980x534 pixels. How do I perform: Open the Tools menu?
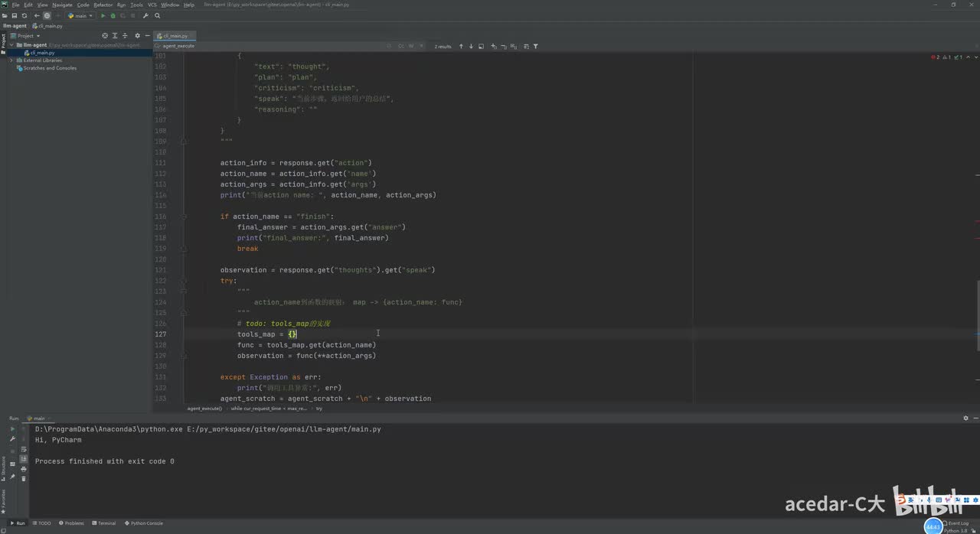point(136,5)
